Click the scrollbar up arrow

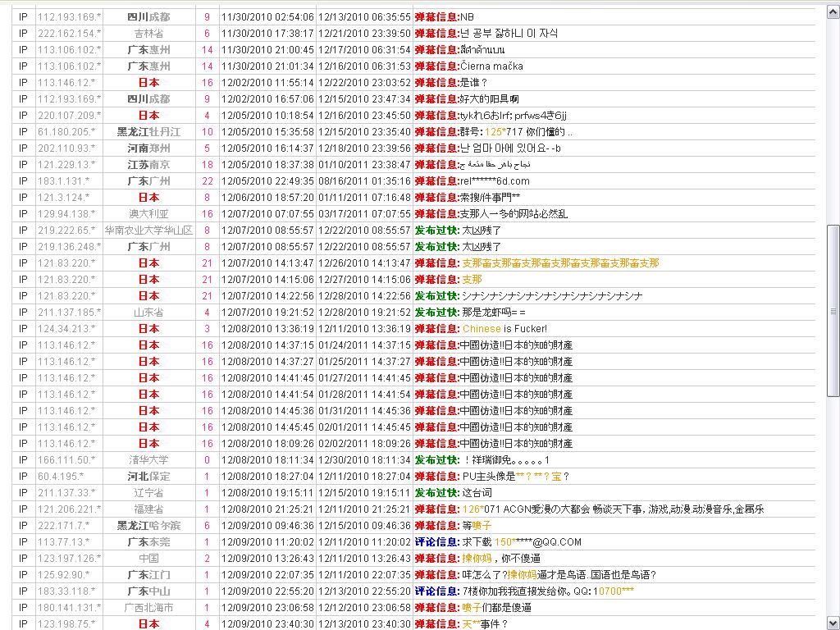pyautogui.click(x=833, y=11)
